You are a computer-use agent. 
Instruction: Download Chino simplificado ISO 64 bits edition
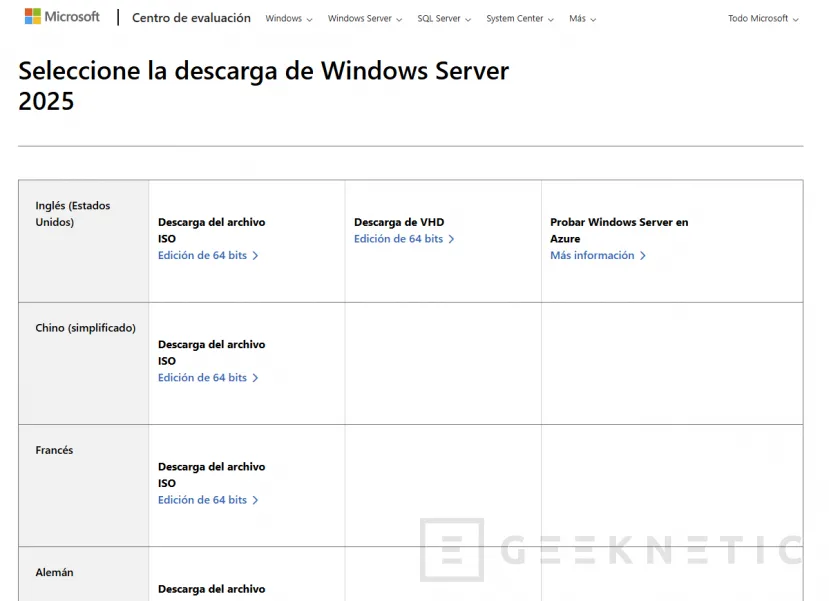tap(208, 377)
